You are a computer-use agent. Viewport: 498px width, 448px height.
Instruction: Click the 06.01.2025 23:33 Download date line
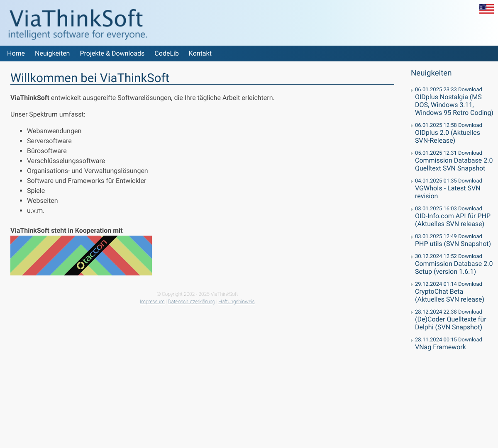(449, 90)
